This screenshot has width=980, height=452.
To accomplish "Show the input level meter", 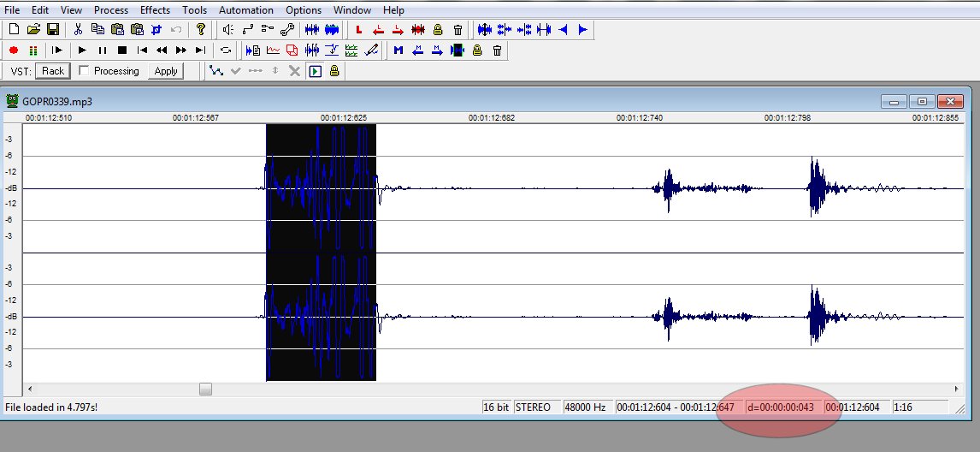I will (x=33, y=51).
